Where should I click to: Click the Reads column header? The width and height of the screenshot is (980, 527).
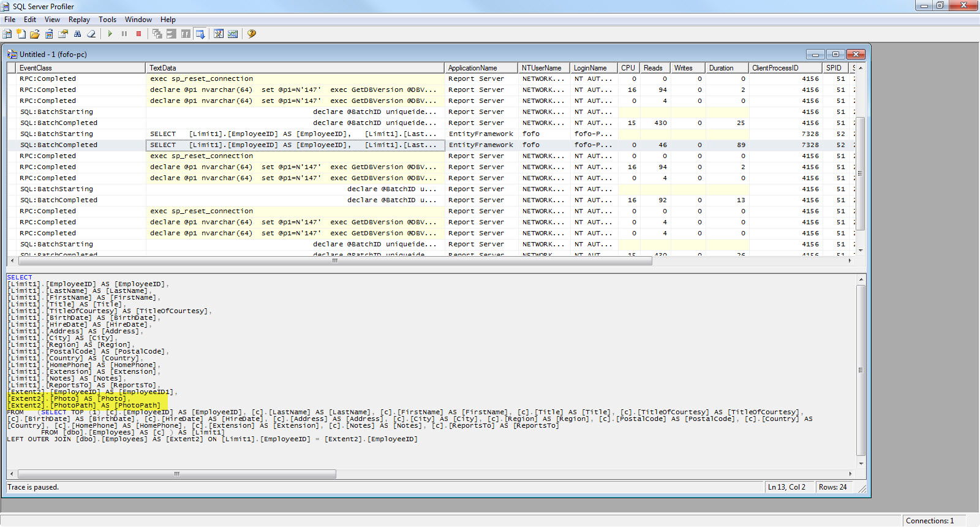tap(655, 68)
